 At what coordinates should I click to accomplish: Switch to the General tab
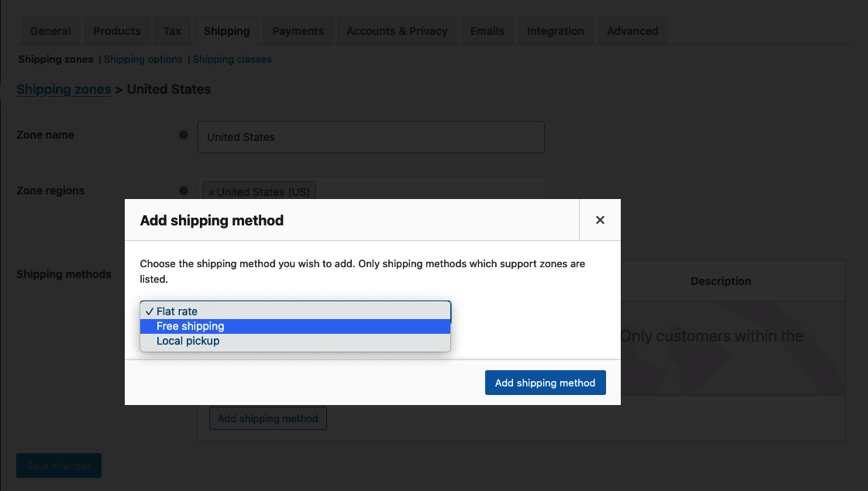[50, 30]
